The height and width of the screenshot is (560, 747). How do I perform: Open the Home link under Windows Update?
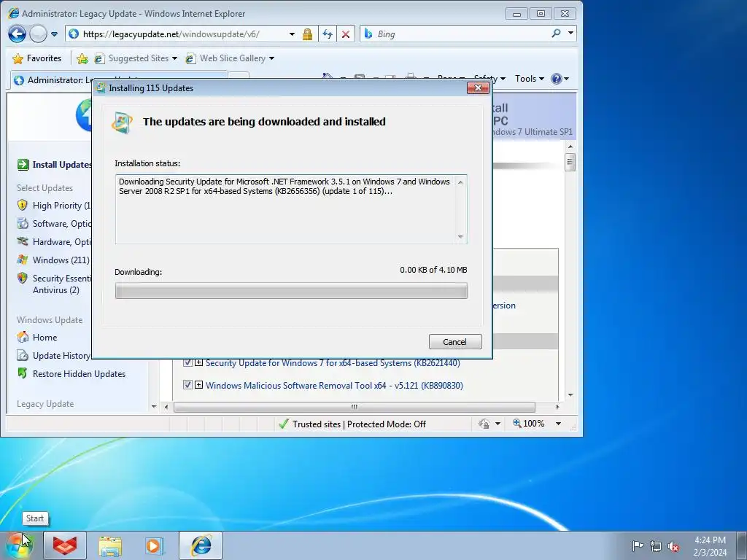(x=44, y=338)
